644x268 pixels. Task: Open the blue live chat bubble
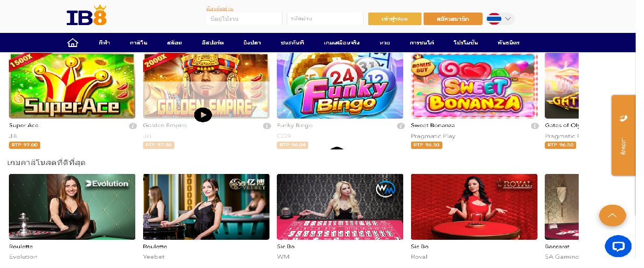(618, 247)
